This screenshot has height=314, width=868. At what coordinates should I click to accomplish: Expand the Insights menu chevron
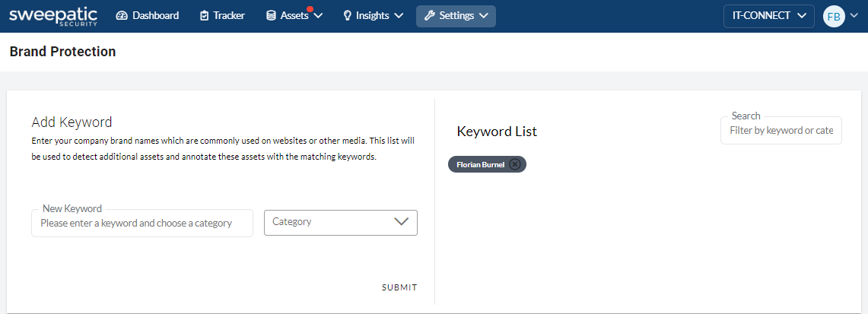[399, 16]
